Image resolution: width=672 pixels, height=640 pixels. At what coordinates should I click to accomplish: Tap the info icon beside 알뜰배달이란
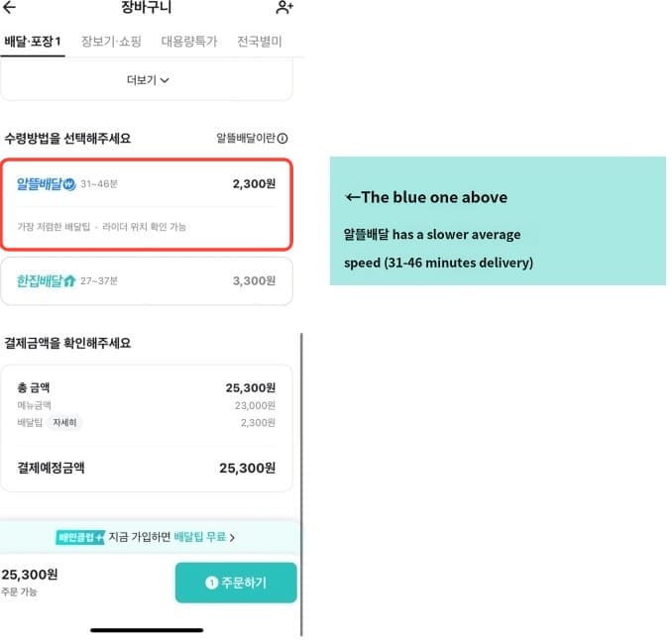tap(282, 139)
